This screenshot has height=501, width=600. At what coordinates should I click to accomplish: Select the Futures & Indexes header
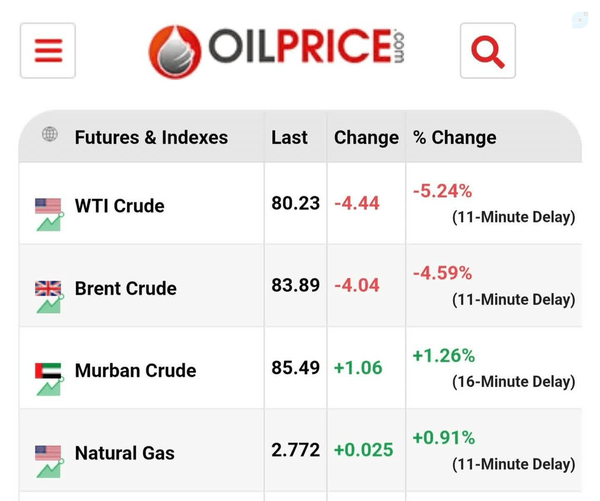tap(152, 137)
